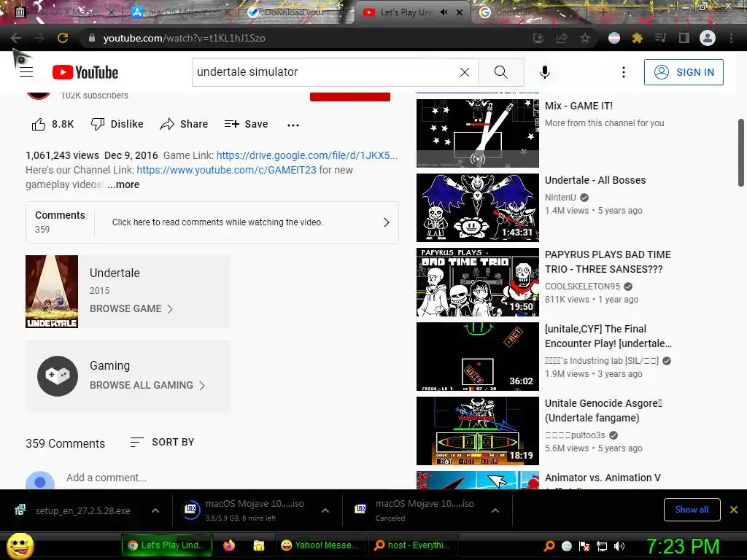Open Chrome three-dot menu
747x560 pixels.
[731, 38]
